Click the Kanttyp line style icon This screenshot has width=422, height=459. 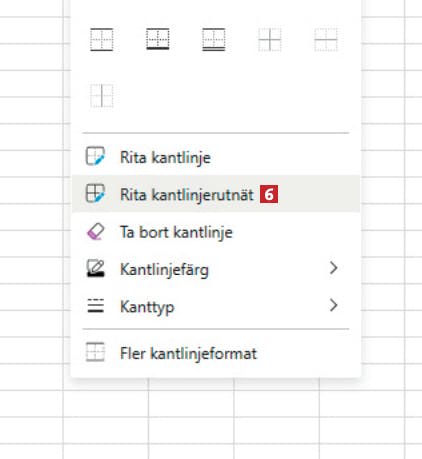coord(95,306)
